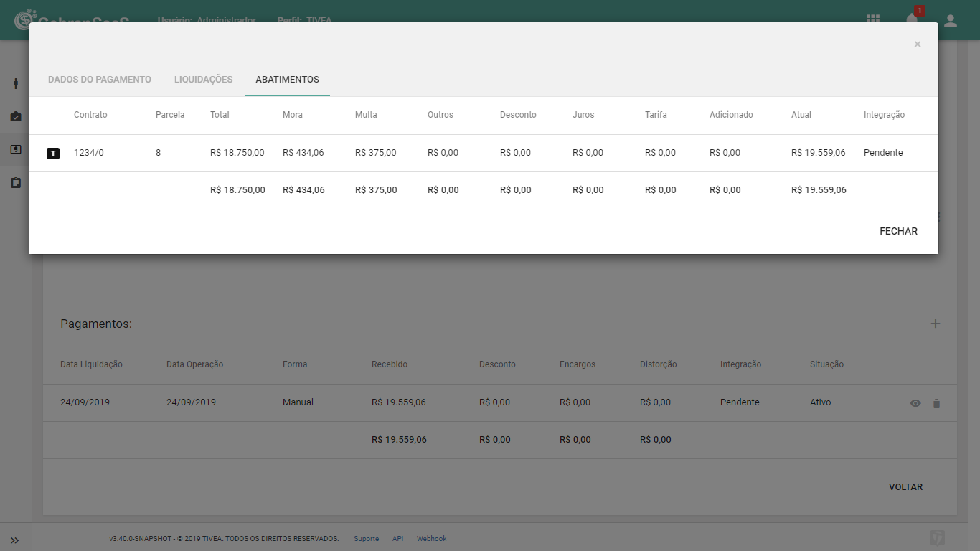Open the Suporte link in the footer
The height and width of the screenshot is (551, 980).
coord(367,539)
